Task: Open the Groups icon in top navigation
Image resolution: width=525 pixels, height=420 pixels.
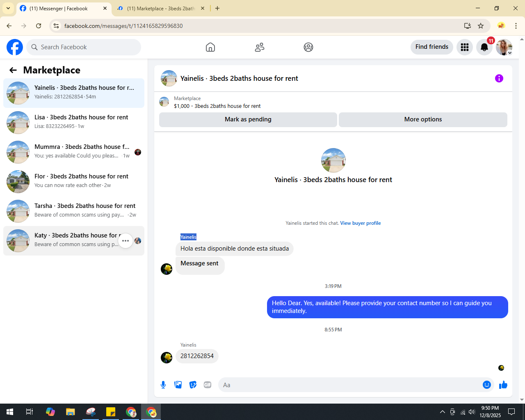Action: point(308,47)
